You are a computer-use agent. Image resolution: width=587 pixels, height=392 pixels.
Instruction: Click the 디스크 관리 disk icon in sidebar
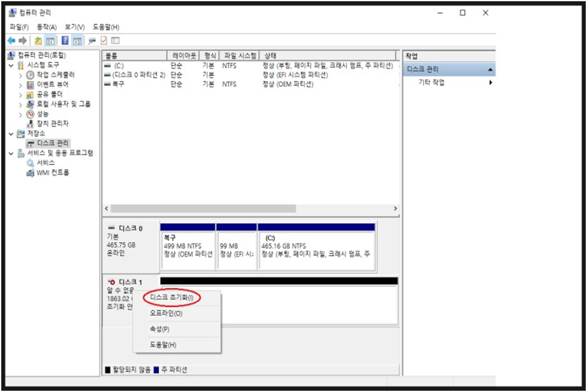pos(30,141)
